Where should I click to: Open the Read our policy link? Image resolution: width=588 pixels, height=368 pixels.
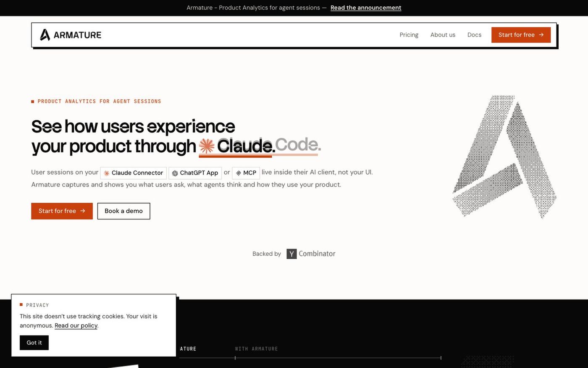coord(76,326)
